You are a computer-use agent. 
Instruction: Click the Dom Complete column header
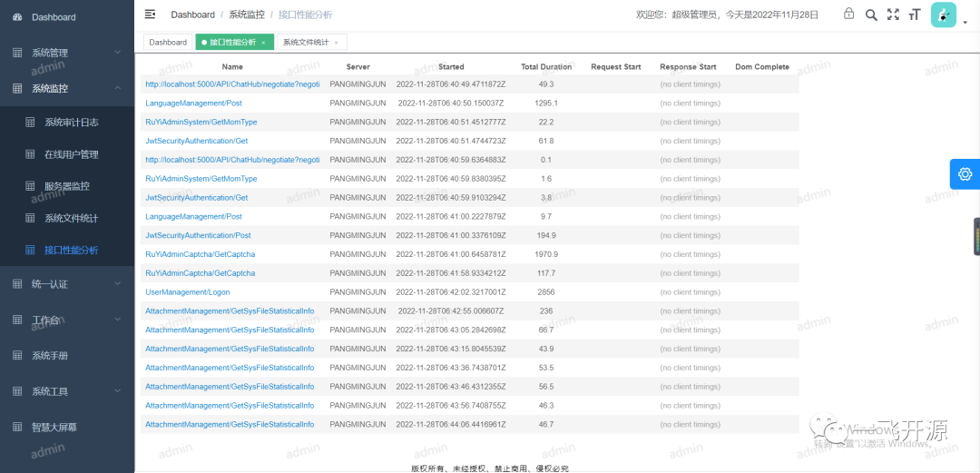pyautogui.click(x=762, y=67)
